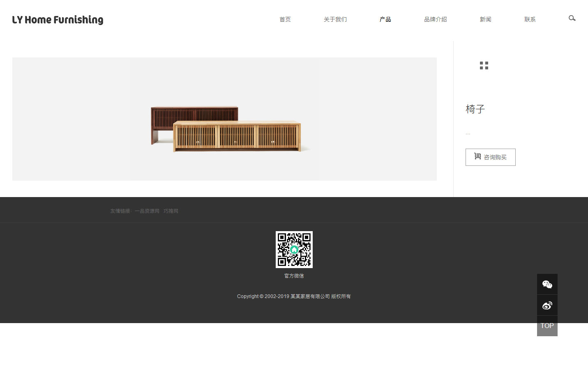
Task: Follow the 一品资源网 footer link
Action: (x=147, y=211)
